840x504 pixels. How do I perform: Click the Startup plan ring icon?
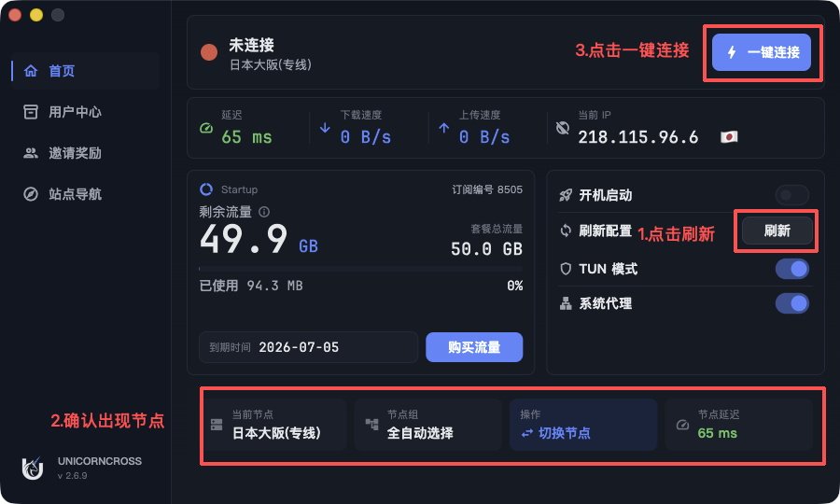pyautogui.click(x=206, y=189)
